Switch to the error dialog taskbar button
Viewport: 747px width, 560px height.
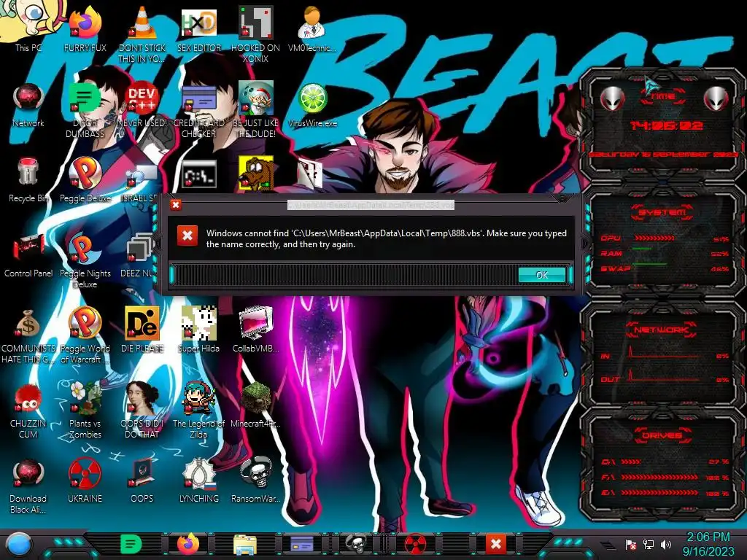[495, 544]
